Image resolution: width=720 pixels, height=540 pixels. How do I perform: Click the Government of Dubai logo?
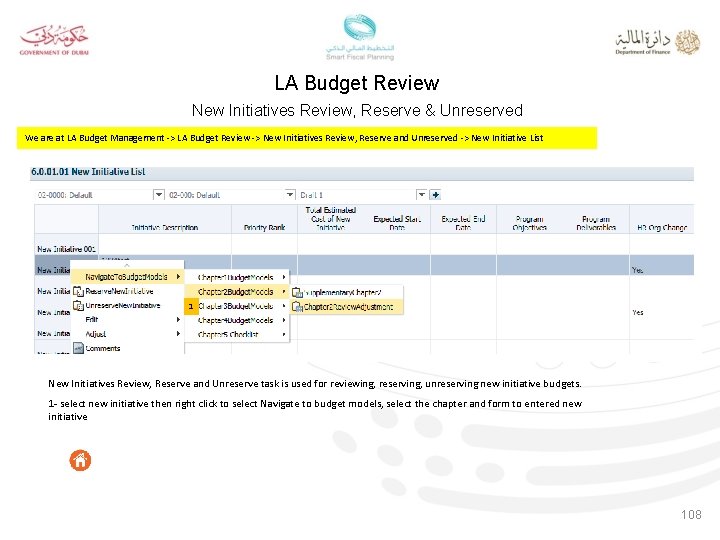[x=54, y=40]
